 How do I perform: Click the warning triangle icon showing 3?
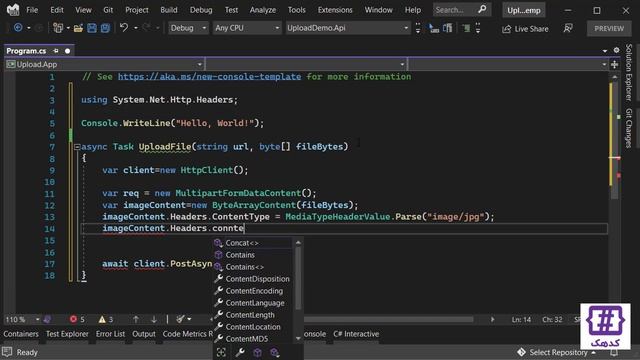pyautogui.click(x=102, y=319)
